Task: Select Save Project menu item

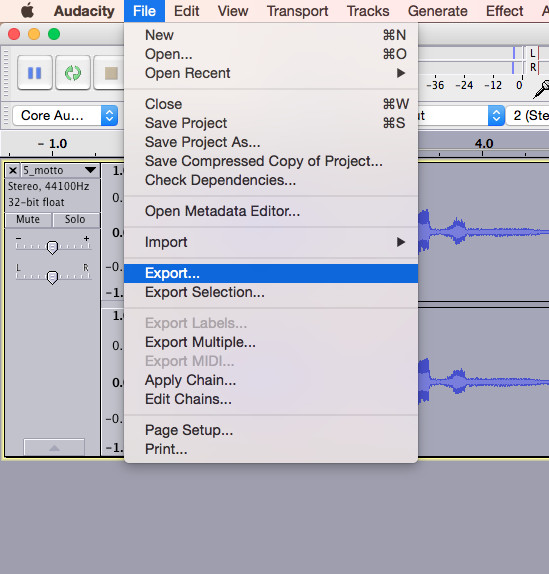Action: pyautogui.click(x=271, y=123)
